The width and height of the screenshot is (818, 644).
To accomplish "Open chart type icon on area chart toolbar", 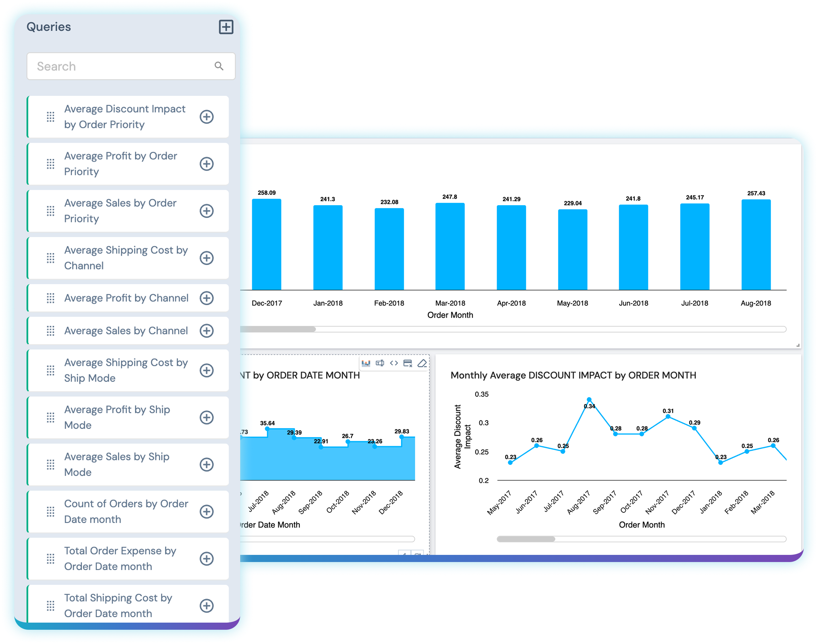I will coord(366,363).
